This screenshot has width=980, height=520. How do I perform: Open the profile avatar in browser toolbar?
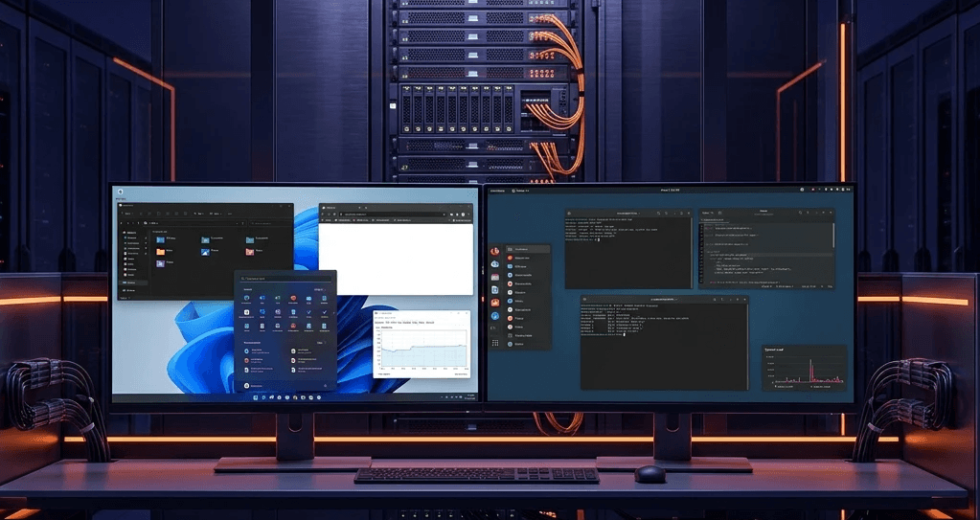[463, 215]
